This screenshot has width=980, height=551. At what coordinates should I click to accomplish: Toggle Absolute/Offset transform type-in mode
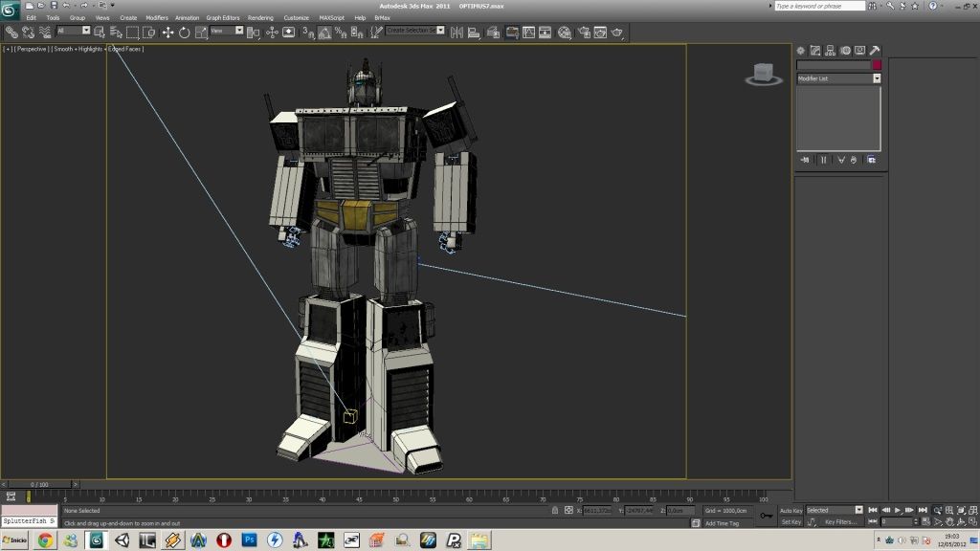pyautogui.click(x=568, y=511)
